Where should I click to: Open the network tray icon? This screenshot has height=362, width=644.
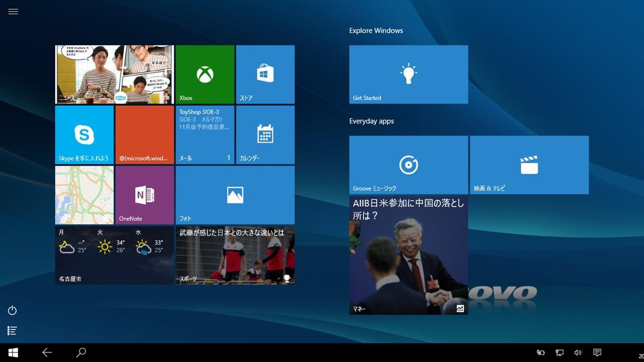coord(559,353)
